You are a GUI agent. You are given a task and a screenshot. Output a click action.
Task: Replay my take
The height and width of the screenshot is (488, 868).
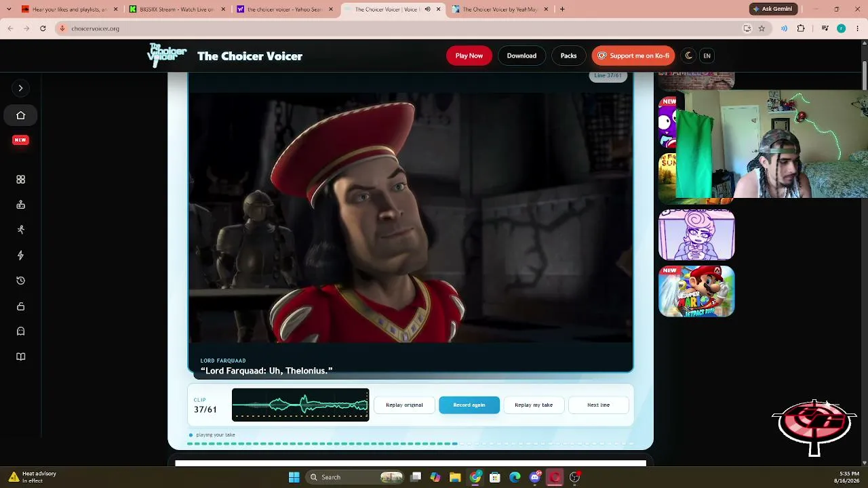coord(534,405)
